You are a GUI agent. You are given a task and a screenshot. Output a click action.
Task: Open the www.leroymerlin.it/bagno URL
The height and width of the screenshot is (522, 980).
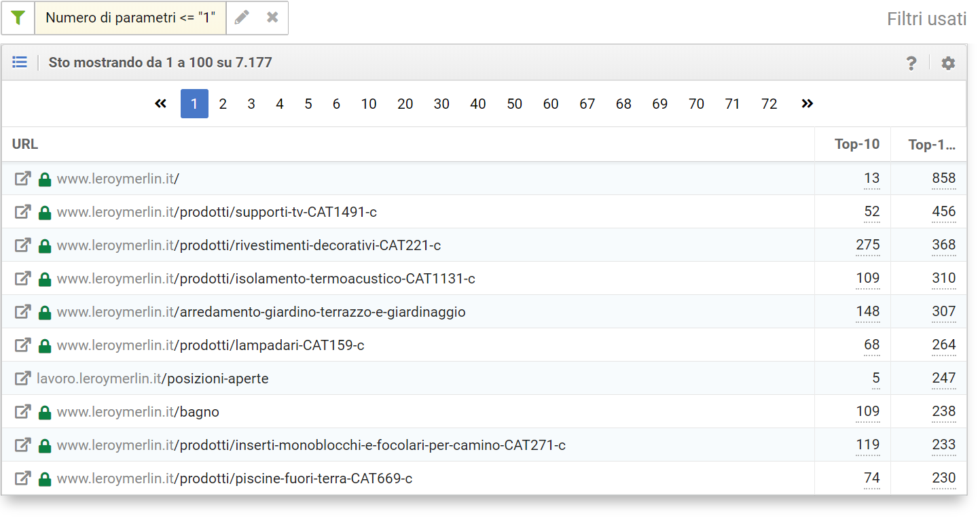click(138, 412)
